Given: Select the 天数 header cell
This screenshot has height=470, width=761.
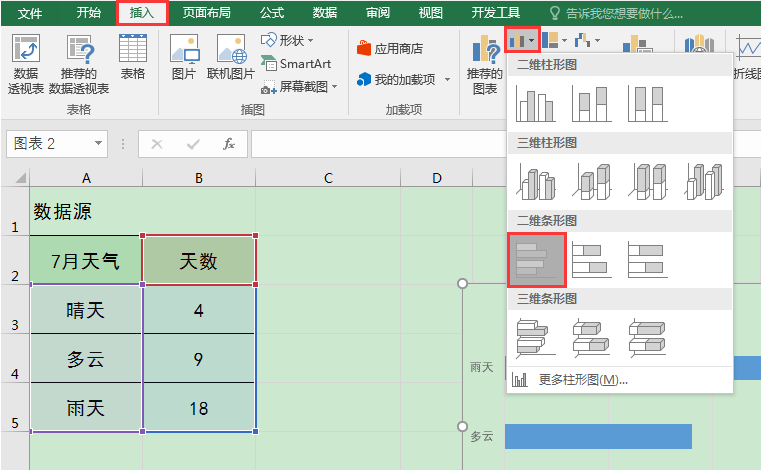Looking at the screenshot, I should [199, 261].
